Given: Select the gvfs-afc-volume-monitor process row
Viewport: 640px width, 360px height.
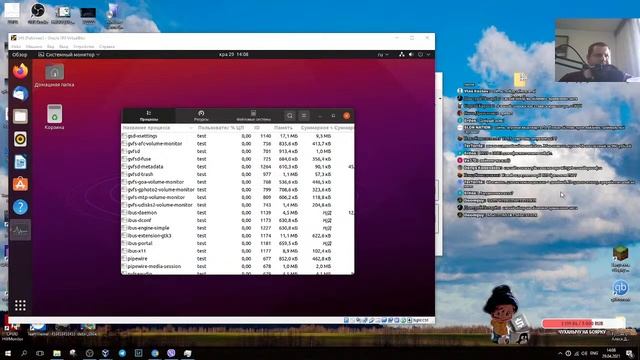Looking at the screenshot, I should tap(238, 144).
